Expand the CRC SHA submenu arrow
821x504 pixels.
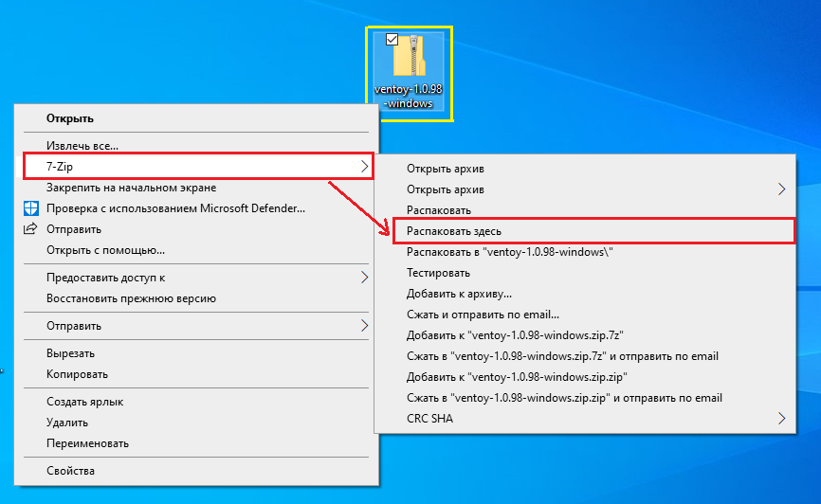coord(782,418)
